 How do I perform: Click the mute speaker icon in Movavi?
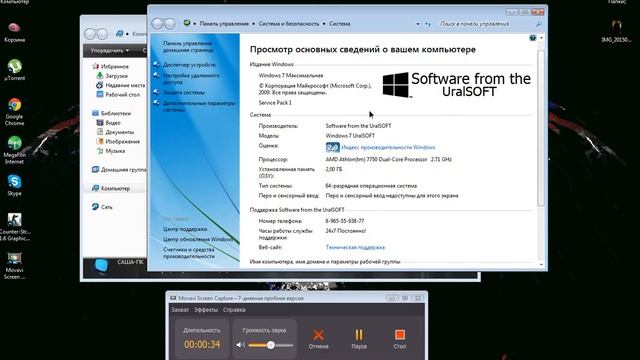240,345
